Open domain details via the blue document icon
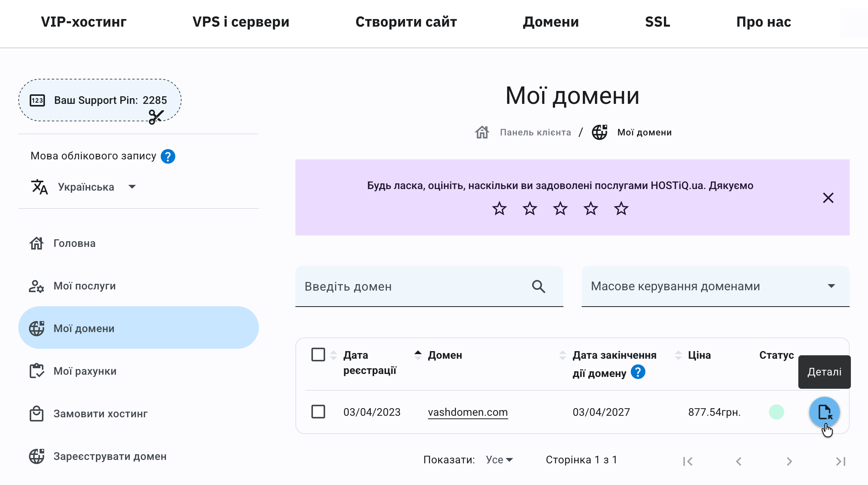The image size is (868, 485). pos(825,412)
